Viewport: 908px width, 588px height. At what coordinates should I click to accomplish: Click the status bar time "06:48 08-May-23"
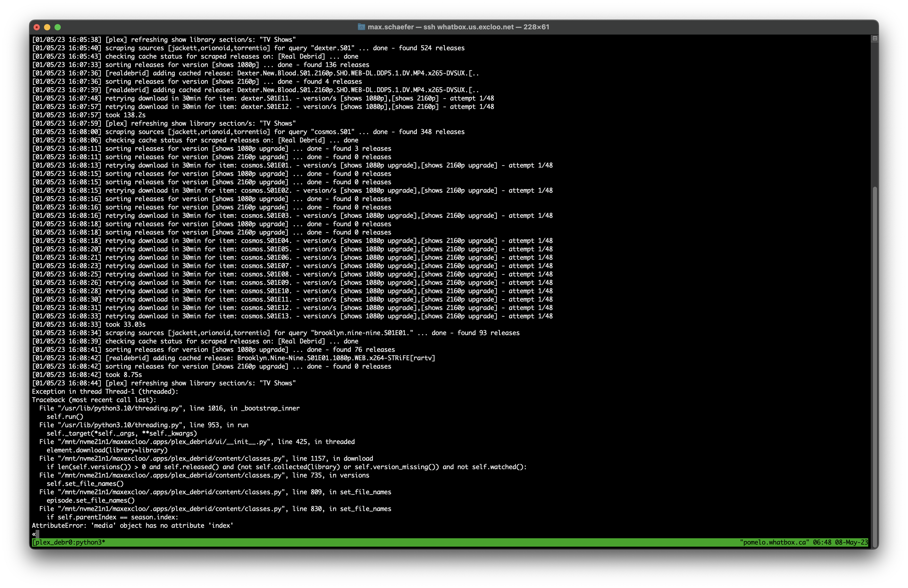(x=840, y=542)
